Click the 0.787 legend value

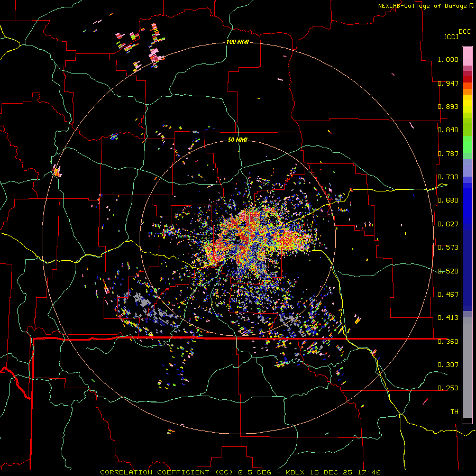[x=448, y=153]
